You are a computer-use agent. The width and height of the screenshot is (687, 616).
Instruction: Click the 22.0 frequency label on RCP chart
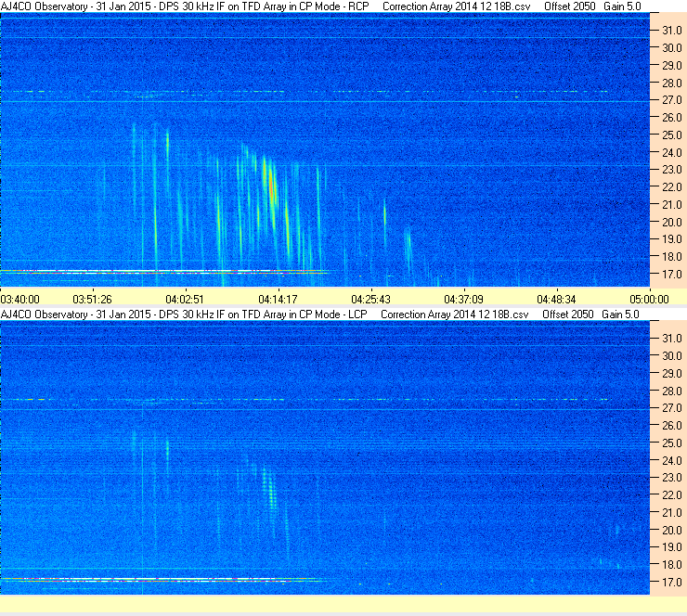(672, 187)
